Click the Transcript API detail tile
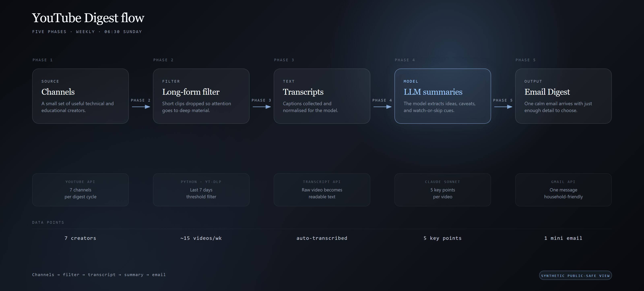This screenshot has height=291, width=644. coord(322,190)
